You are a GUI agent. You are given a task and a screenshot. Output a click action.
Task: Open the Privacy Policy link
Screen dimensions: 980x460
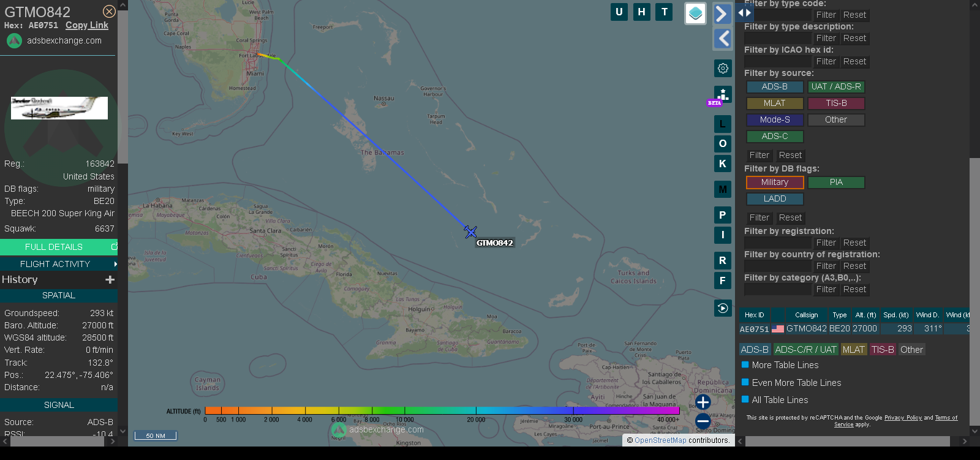point(903,418)
